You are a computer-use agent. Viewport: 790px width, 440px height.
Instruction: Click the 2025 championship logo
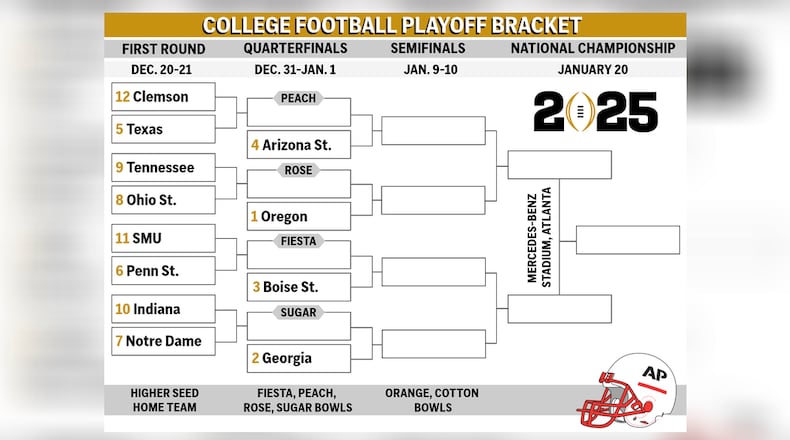click(595, 112)
